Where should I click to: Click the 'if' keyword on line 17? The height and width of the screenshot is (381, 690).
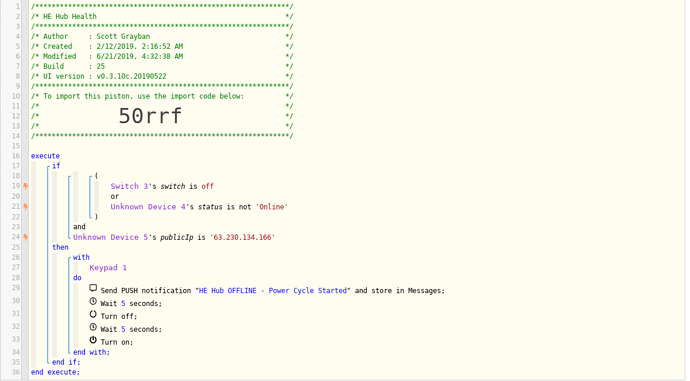pyautogui.click(x=56, y=166)
